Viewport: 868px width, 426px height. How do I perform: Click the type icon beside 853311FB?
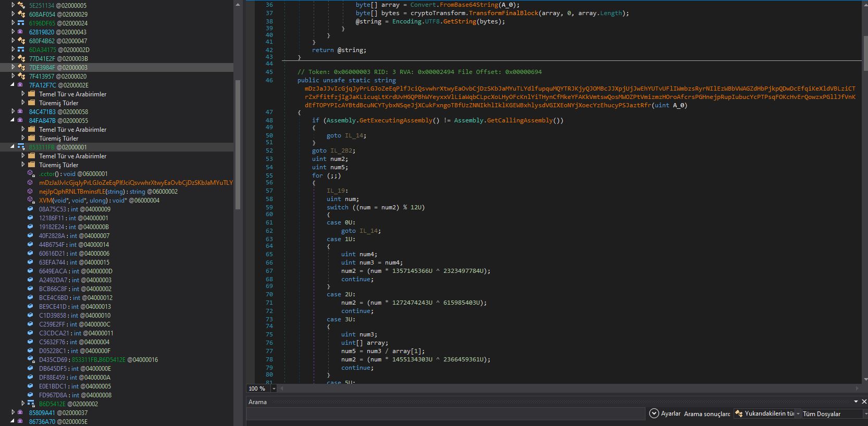click(x=21, y=147)
